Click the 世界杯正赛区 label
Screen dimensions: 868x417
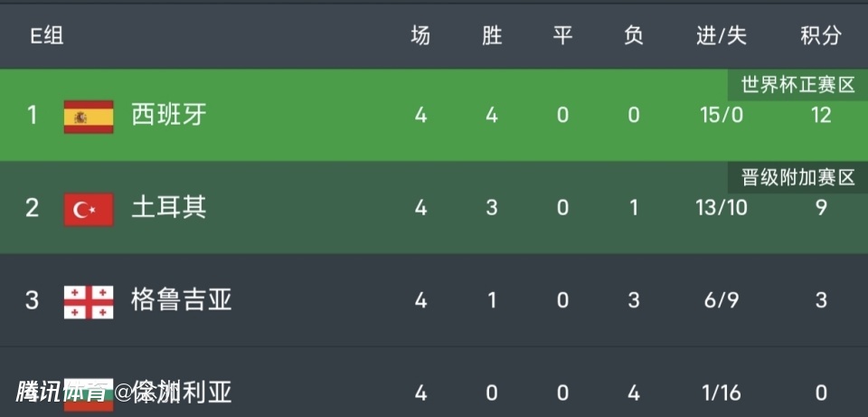(797, 86)
